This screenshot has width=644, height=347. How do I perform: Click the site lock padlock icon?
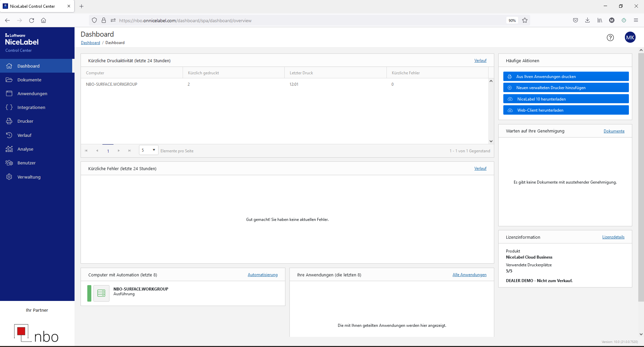click(104, 20)
